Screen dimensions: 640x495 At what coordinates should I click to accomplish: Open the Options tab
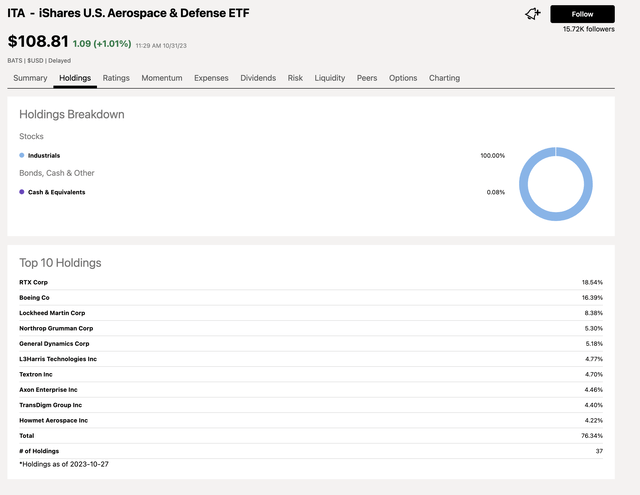click(403, 78)
